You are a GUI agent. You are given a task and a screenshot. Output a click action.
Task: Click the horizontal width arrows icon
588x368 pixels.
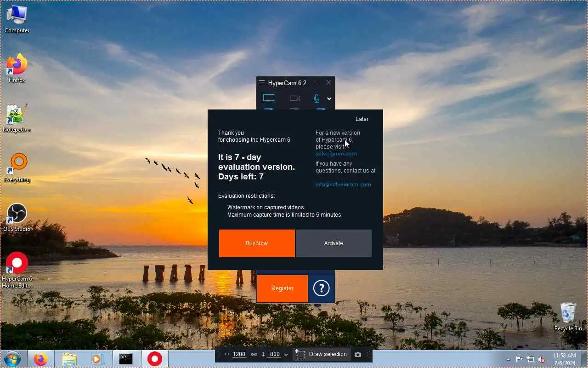[x=227, y=354]
